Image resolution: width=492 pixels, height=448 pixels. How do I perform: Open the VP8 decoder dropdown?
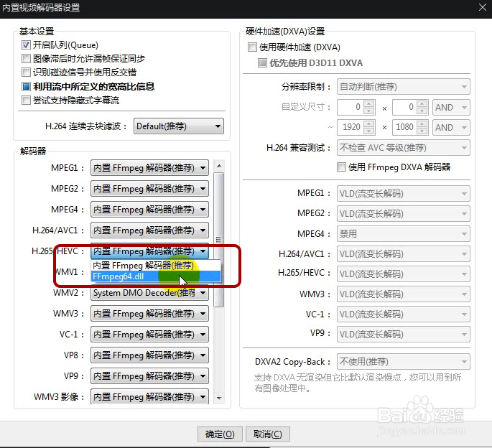pyautogui.click(x=149, y=355)
